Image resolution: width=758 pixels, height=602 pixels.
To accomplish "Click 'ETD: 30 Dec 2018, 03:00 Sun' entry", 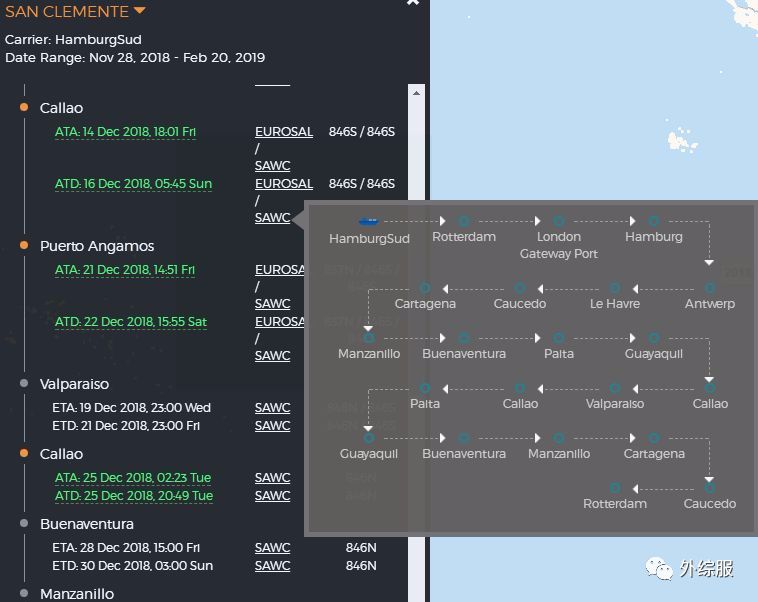I will [x=132, y=566].
